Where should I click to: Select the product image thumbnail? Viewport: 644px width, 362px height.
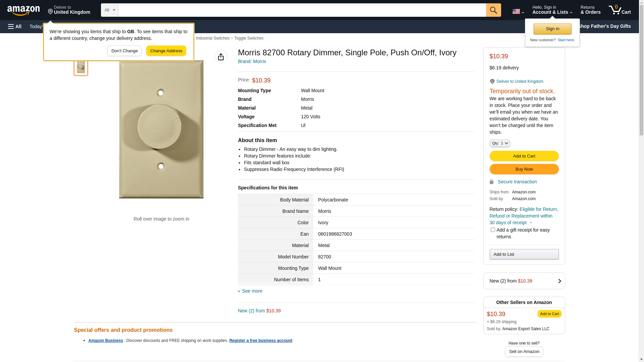point(81,67)
